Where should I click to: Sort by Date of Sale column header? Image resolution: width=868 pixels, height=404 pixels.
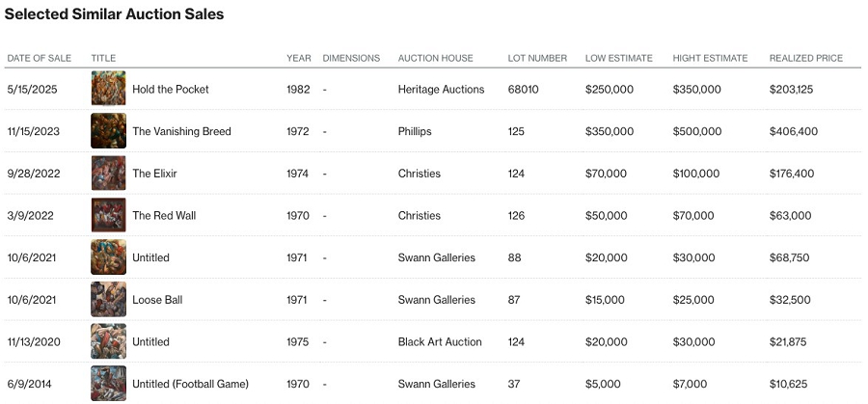click(x=39, y=58)
